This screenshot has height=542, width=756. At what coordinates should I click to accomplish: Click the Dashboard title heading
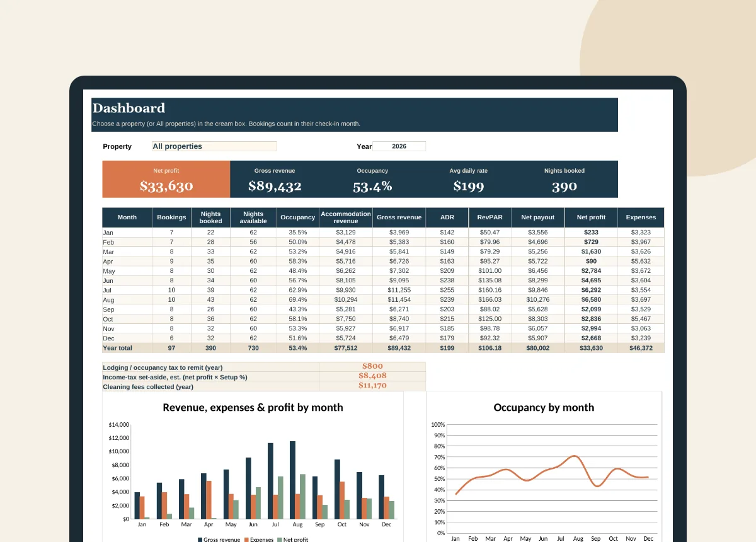[x=129, y=108]
